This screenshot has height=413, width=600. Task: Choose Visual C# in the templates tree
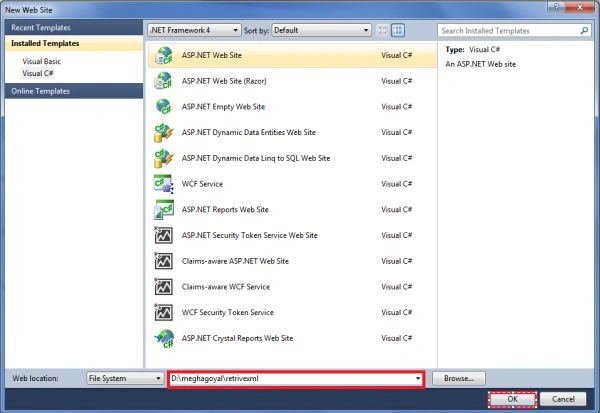pyautogui.click(x=38, y=73)
